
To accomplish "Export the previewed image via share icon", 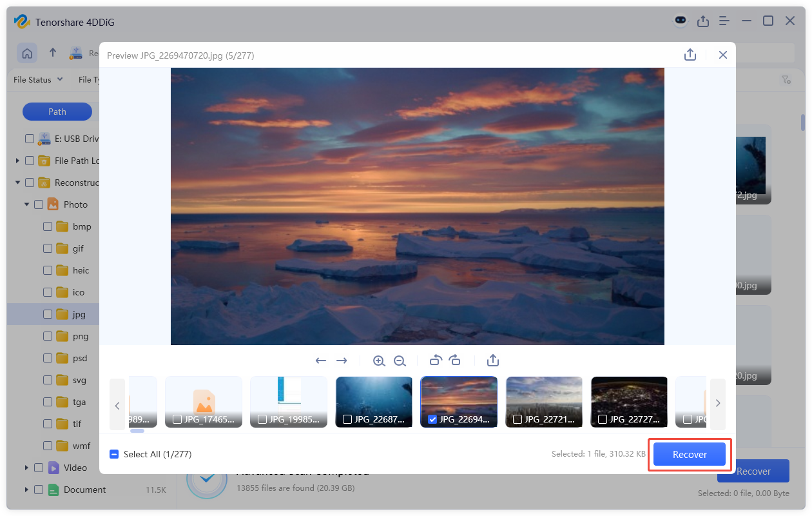I will tap(493, 361).
